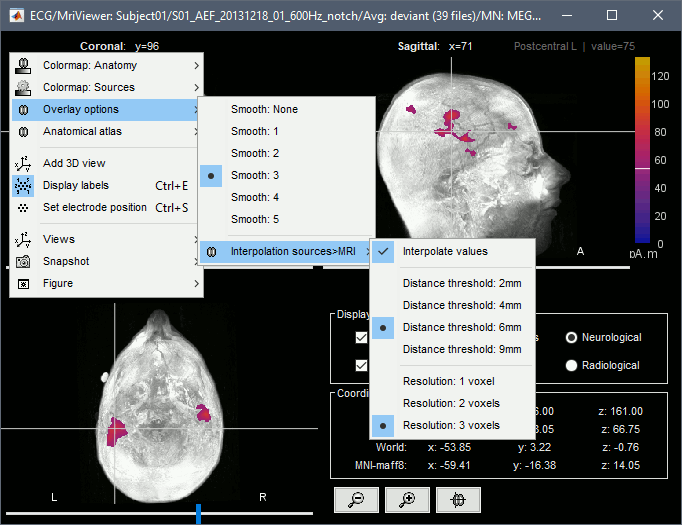The height and width of the screenshot is (525, 682).
Task: Select Distance threshold: 9mm
Action: [461, 349]
